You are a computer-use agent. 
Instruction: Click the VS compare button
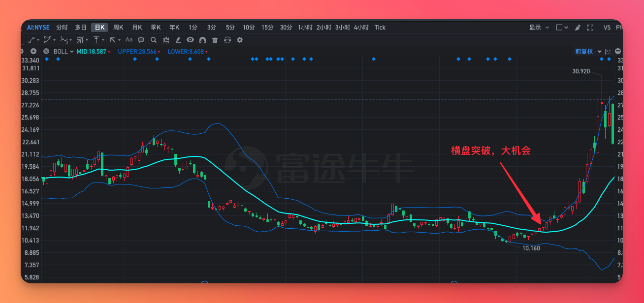(607, 28)
